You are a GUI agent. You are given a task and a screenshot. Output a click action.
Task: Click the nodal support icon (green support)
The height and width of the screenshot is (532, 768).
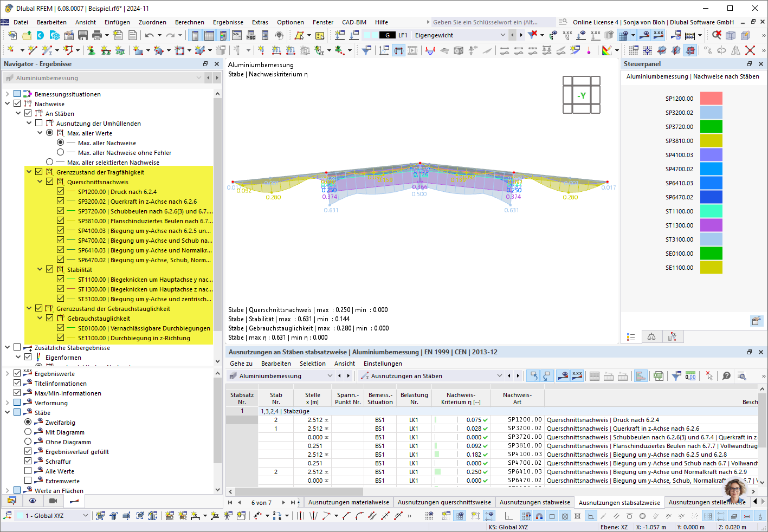tap(91, 50)
